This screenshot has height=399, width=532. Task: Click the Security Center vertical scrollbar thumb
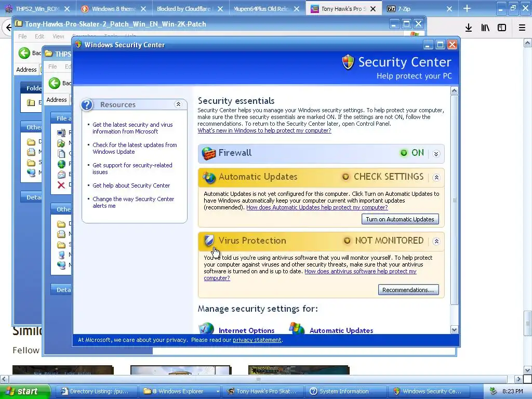(x=454, y=200)
